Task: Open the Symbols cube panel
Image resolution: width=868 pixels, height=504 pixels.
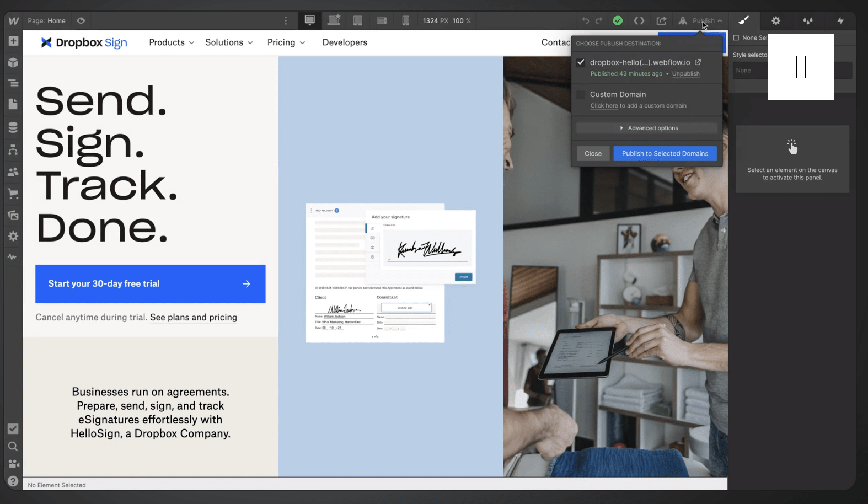Action: tap(13, 62)
